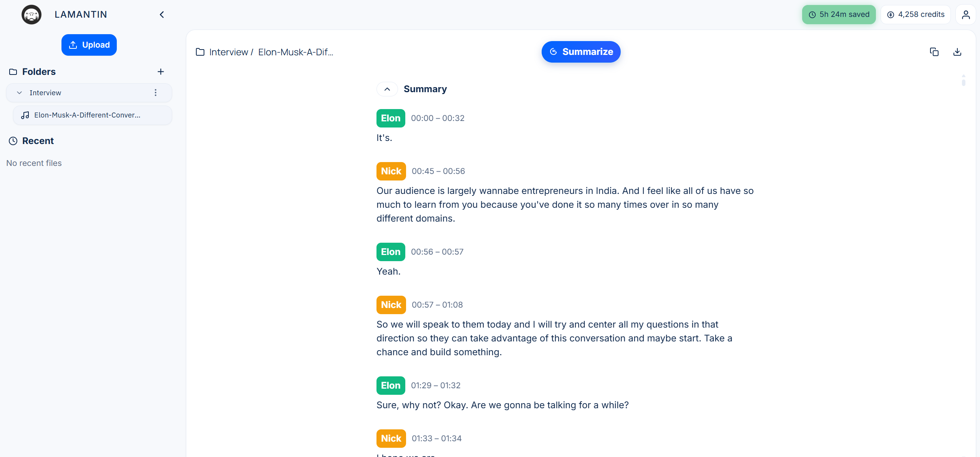Click the 5h 24m saved badge
Viewport: 980px width, 457px height.
pyautogui.click(x=839, y=15)
